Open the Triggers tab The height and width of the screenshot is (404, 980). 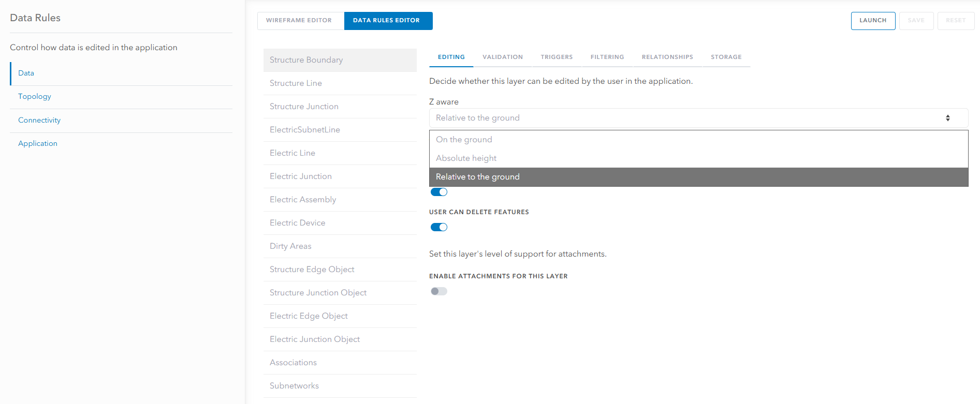pyautogui.click(x=557, y=57)
